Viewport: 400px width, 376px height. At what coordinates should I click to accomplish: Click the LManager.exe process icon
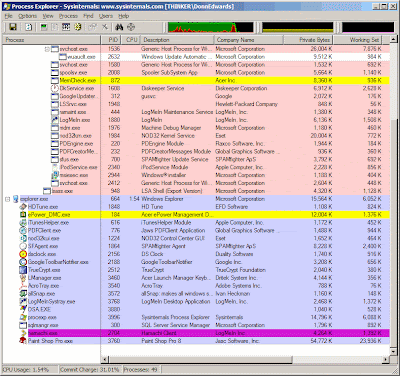(23, 278)
